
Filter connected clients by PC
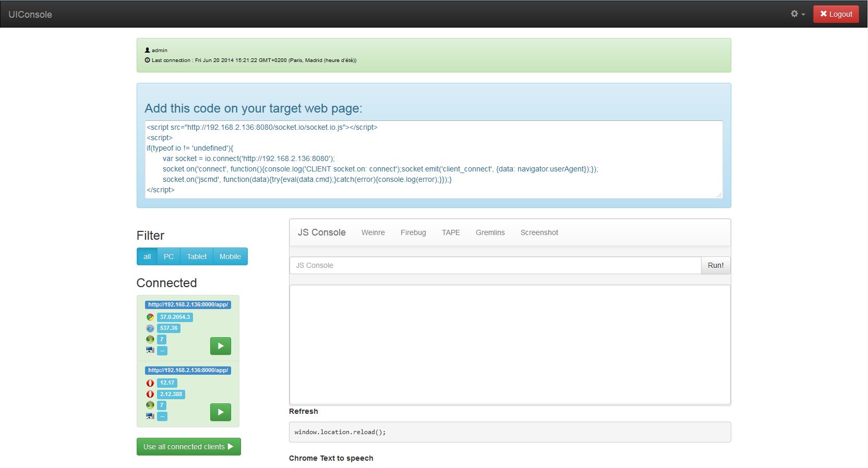click(x=168, y=256)
